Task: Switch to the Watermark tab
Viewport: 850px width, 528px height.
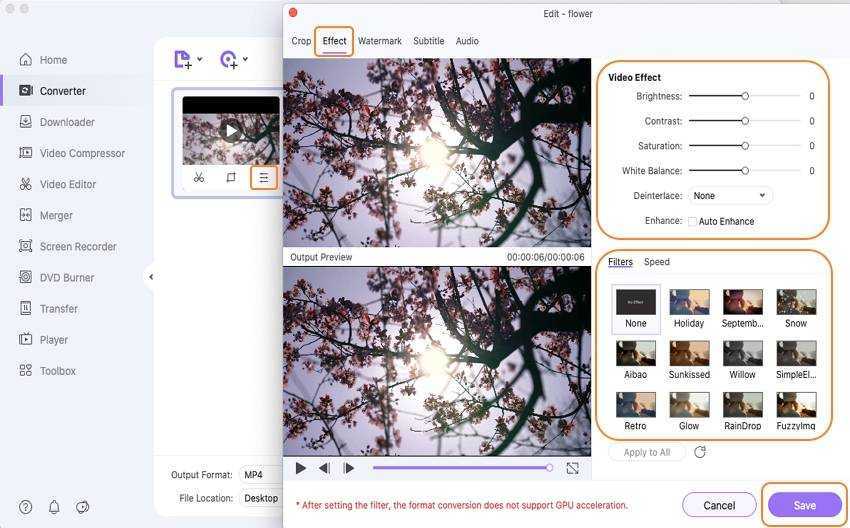Action: (379, 41)
